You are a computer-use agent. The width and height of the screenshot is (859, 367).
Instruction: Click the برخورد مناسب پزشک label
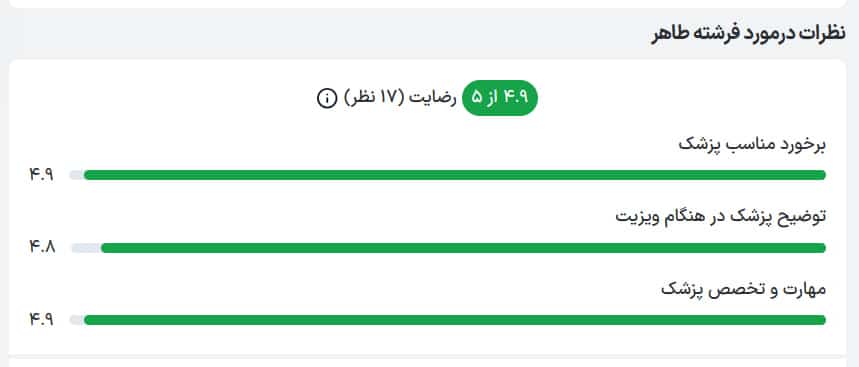tap(752, 145)
